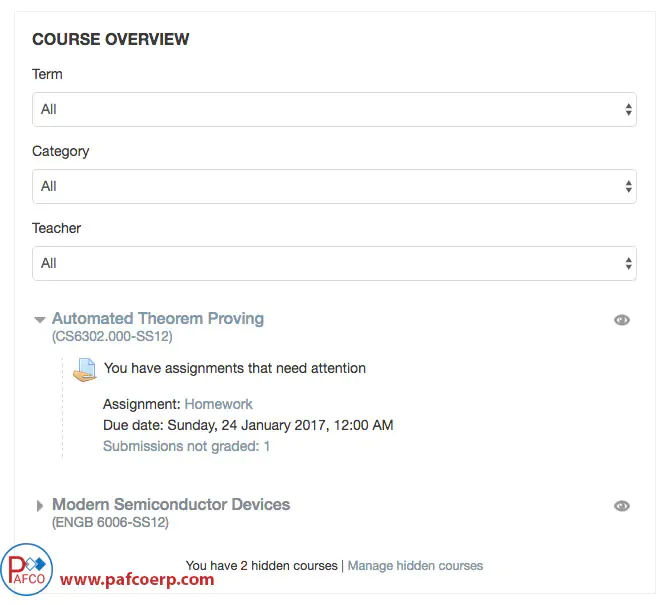Open the Homework assignment link
668x605 pixels.
click(x=218, y=404)
